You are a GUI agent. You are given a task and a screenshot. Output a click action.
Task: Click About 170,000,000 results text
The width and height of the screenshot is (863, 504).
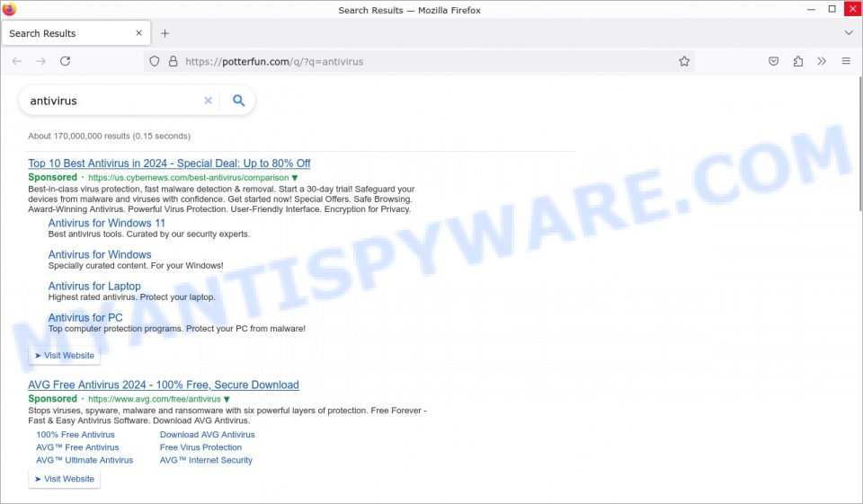(x=109, y=136)
